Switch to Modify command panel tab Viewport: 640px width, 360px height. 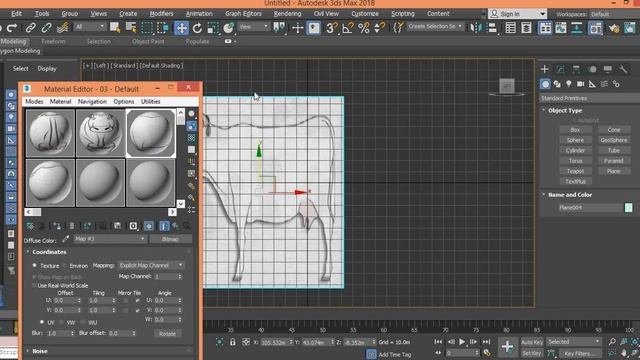[560, 69]
